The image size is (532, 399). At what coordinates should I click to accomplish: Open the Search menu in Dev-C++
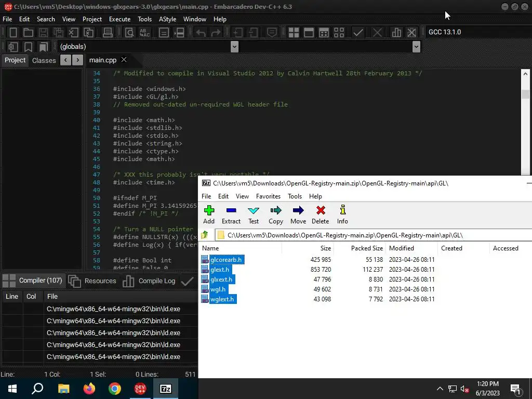point(46,19)
